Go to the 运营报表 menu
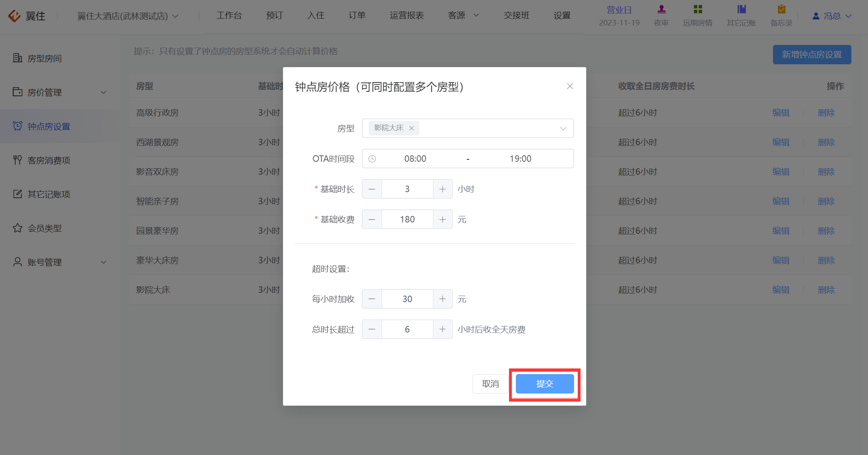The image size is (868, 455). click(407, 15)
